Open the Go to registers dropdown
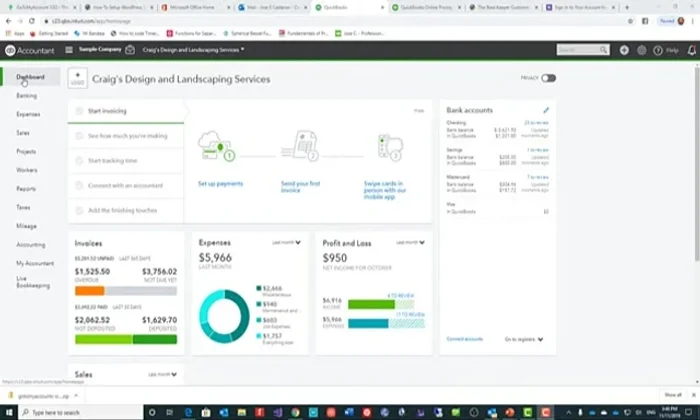700x420 pixels. (x=525, y=339)
